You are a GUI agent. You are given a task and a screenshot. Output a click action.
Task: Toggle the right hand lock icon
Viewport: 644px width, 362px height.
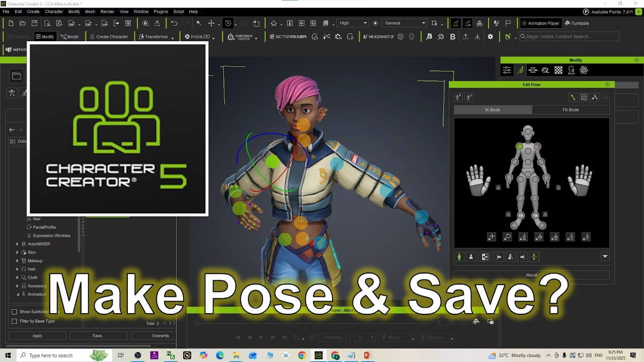tap(558, 188)
